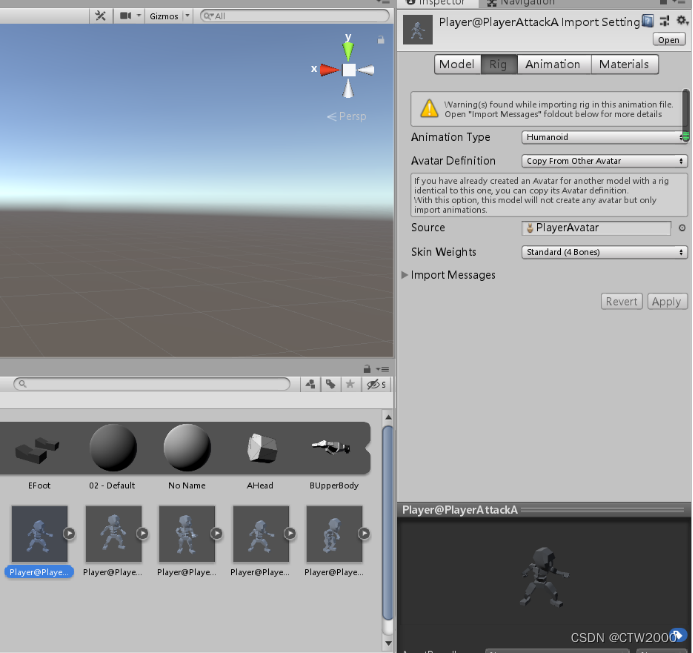Open the Source object picker circle
This screenshot has height=653, width=693.
pos(682,228)
